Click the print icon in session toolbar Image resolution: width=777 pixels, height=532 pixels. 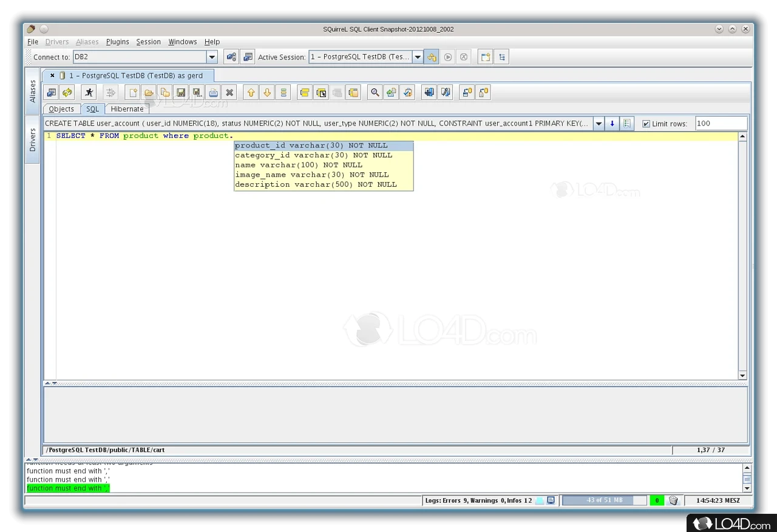[x=213, y=93]
